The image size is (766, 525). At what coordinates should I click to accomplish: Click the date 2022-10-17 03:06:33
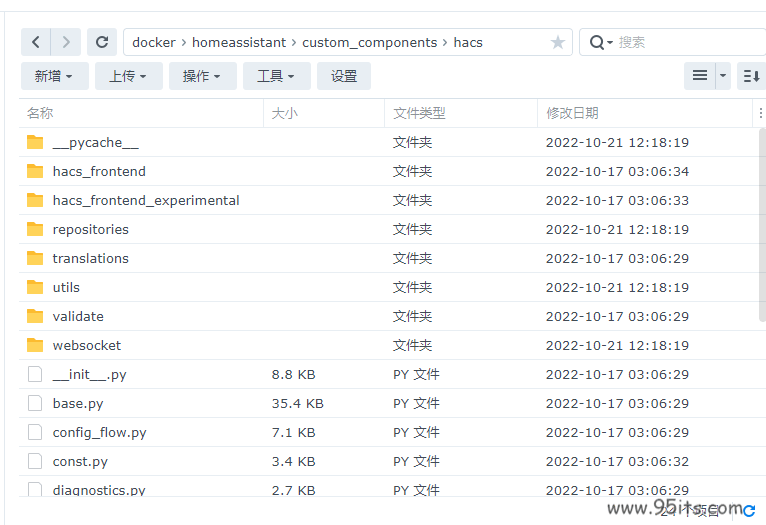click(617, 201)
